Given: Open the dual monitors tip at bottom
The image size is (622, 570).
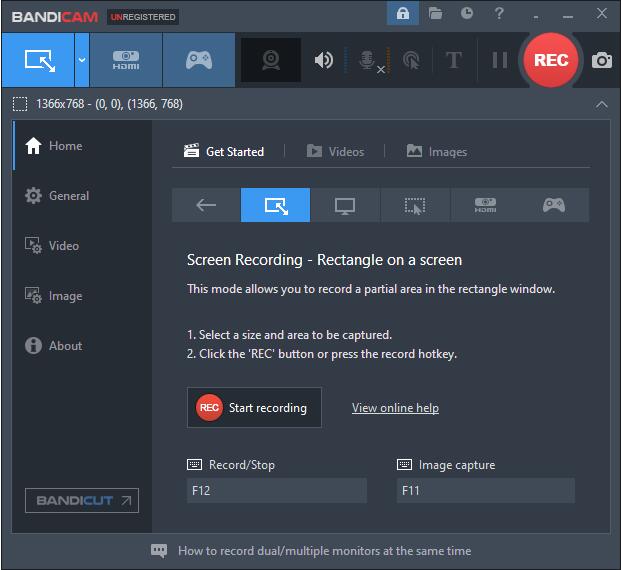Looking at the screenshot, I should pyautogui.click(x=324, y=551).
